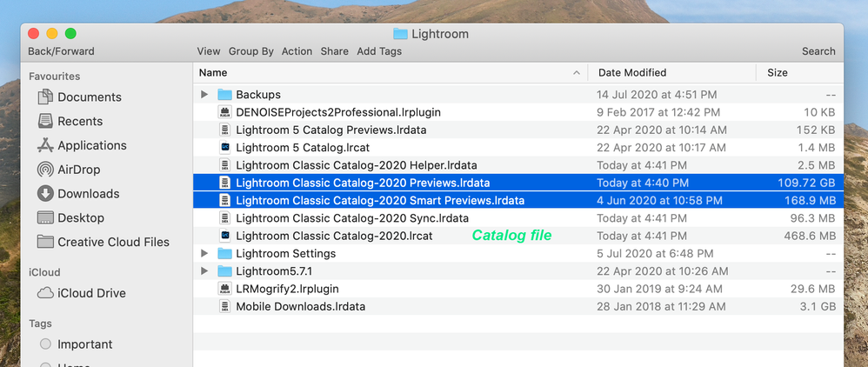Expand the Lightroom5.7.1 folder triangle
Image resolution: width=868 pixels, height=367 pixels.
tap(204, 271)
